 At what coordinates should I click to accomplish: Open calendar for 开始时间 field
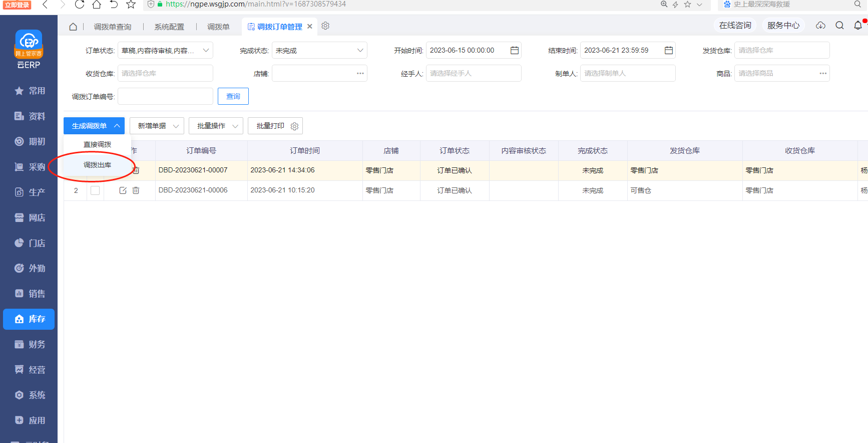click(x=514, y=50)
